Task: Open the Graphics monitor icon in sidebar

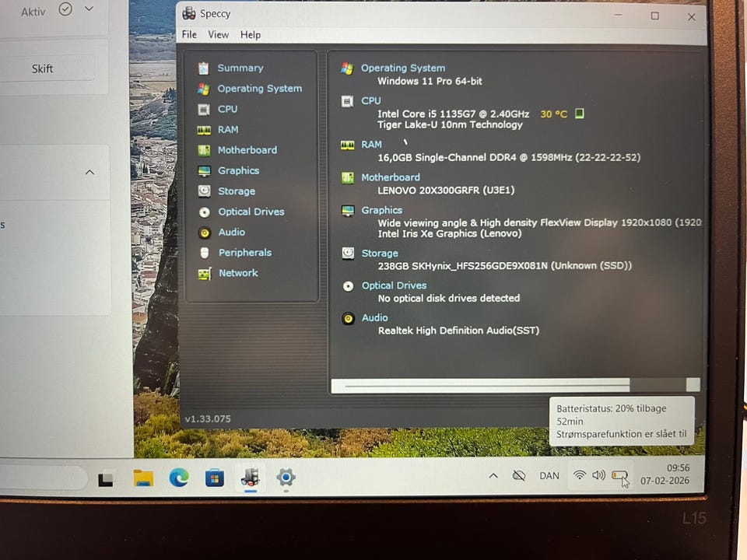Action: point(204,171)
